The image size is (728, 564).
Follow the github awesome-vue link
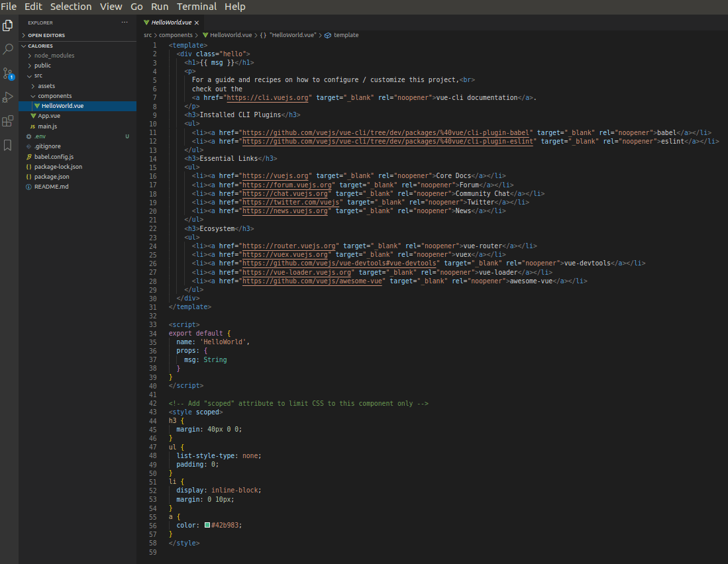click(312, 281)
